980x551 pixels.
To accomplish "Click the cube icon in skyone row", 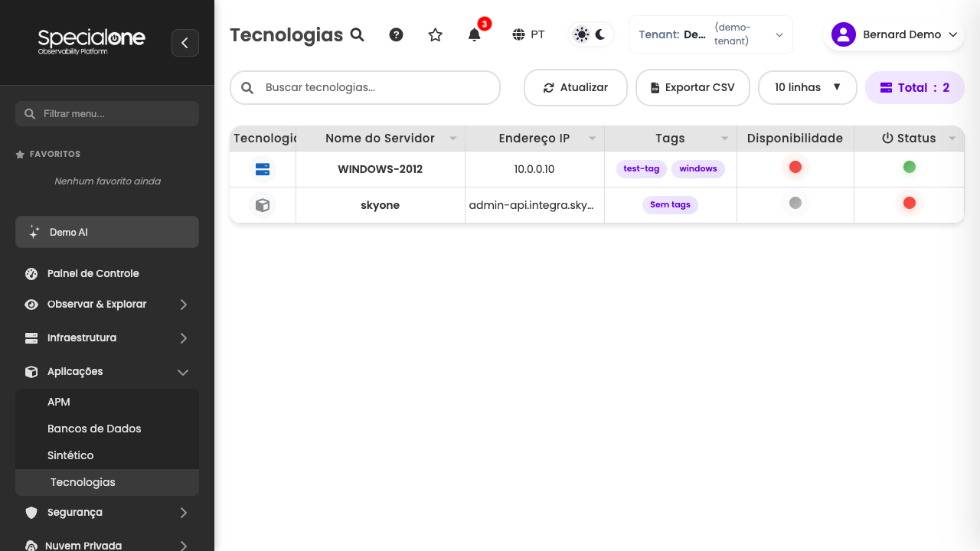I will (263, 205).
